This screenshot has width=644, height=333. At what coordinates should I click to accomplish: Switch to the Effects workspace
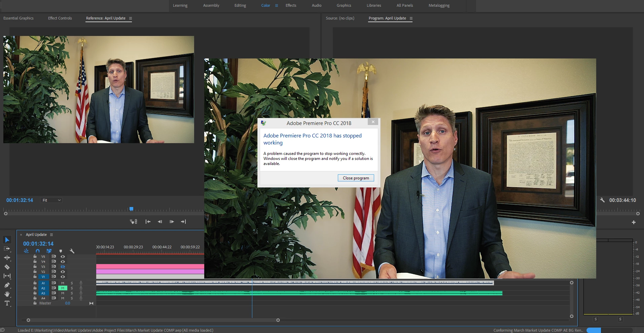(x=291, y=5)
